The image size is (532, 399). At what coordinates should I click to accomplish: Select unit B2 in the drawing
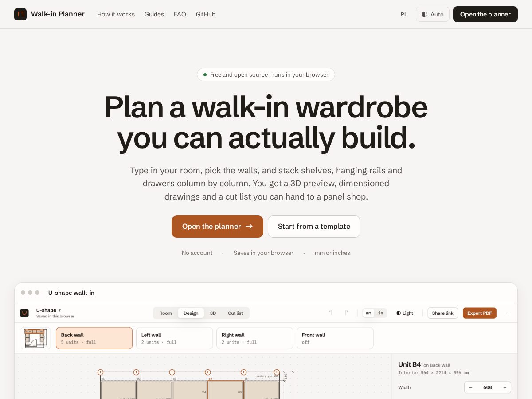coord(154,390)
